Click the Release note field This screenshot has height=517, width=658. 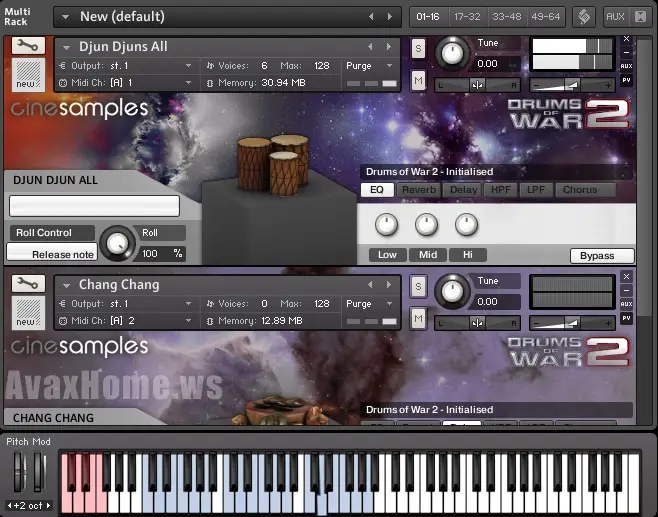[x=52, y=252]
